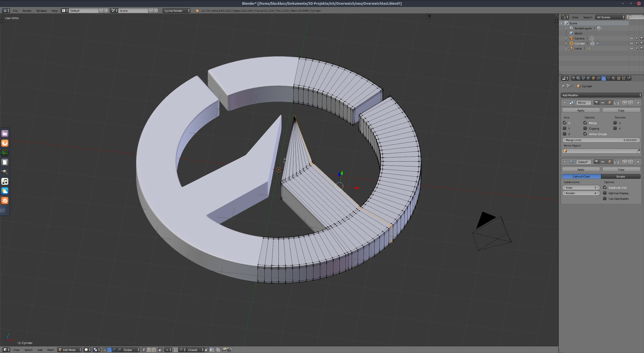The height and width of the screenshot is (353, 644).
Task: Toggle Camera renderability in outliner
Action: point(641,38)
